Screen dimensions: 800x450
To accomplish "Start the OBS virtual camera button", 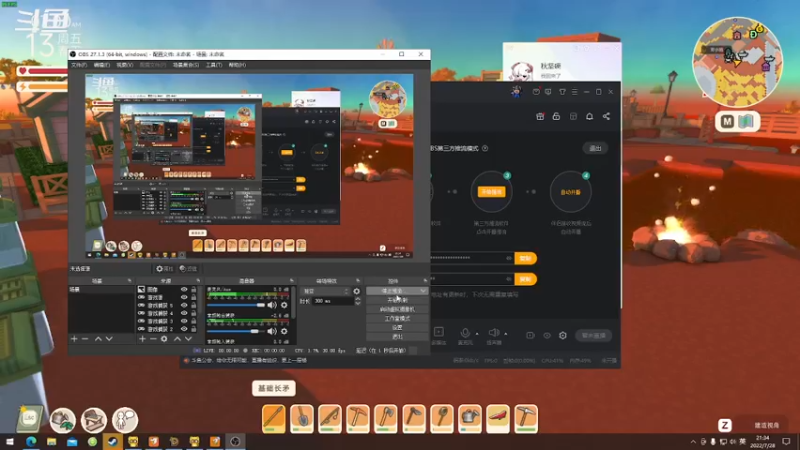I will (397, 309).
